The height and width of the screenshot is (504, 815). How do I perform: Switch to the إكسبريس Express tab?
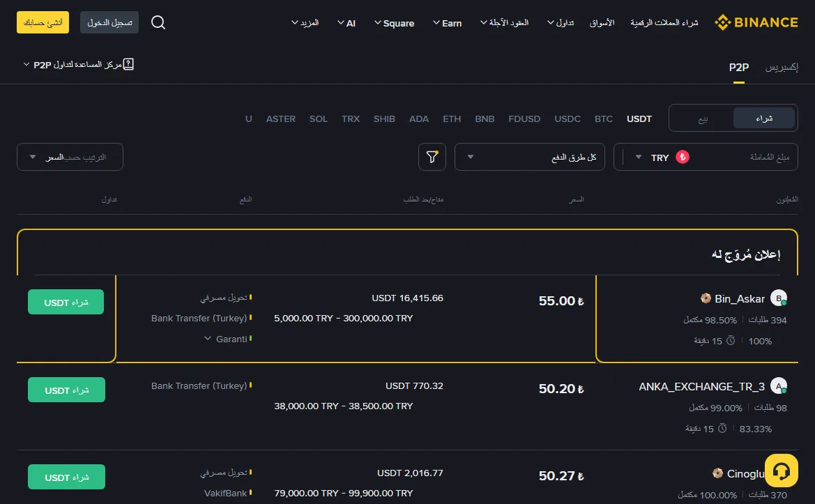[x=782, y=67]
